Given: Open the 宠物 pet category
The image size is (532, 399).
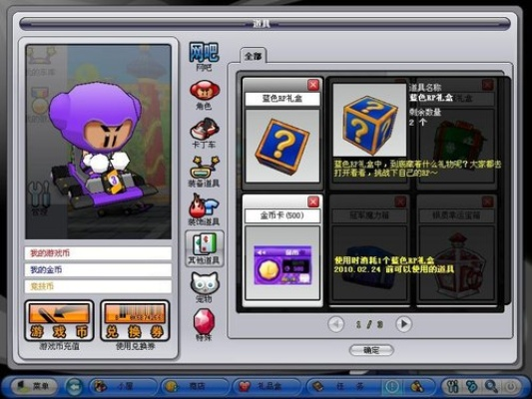Looking at the screenshot, I should coord(204,287).
